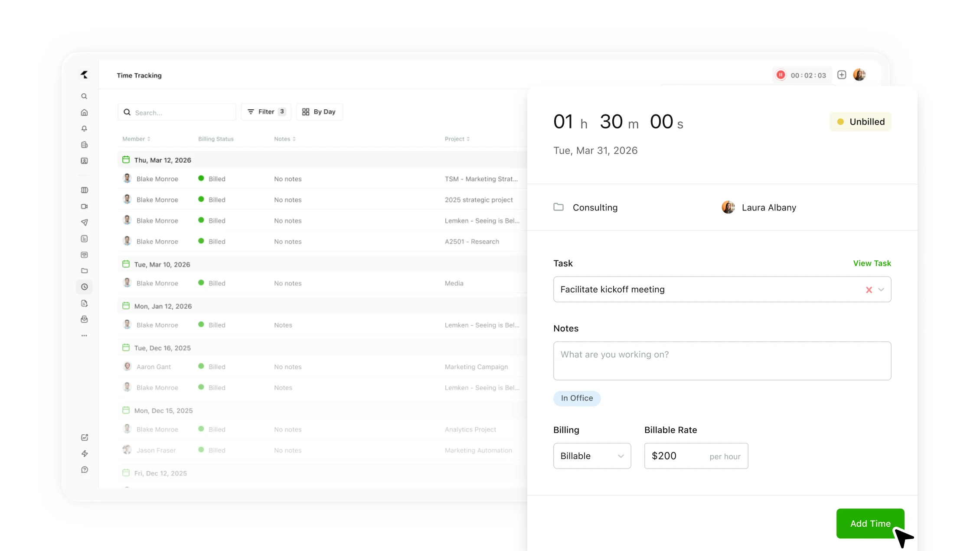Click the lightning automation icon near sidebar bottom

85,453
